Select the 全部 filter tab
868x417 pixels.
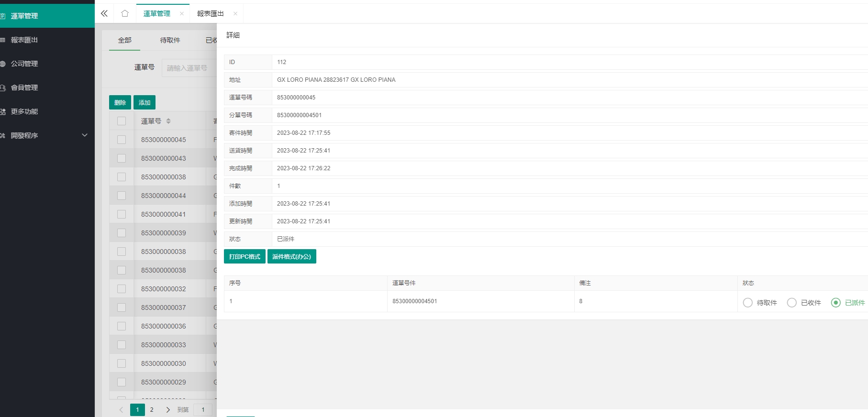(x=125, y=40)
